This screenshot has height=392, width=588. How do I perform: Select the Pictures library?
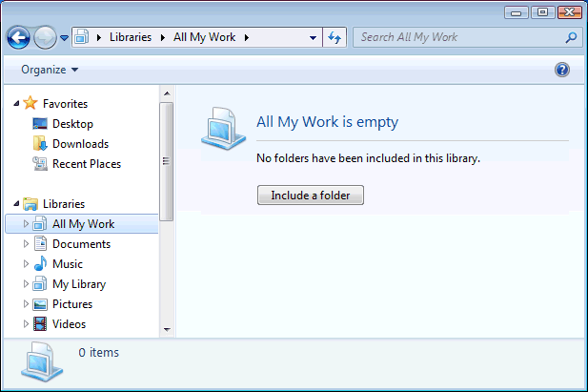point(72,304)
